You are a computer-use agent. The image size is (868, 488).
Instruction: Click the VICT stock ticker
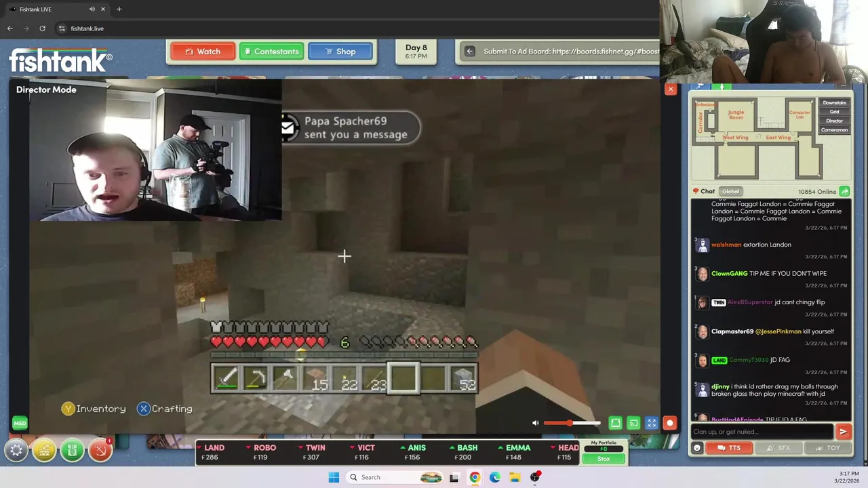click(363, 452)
